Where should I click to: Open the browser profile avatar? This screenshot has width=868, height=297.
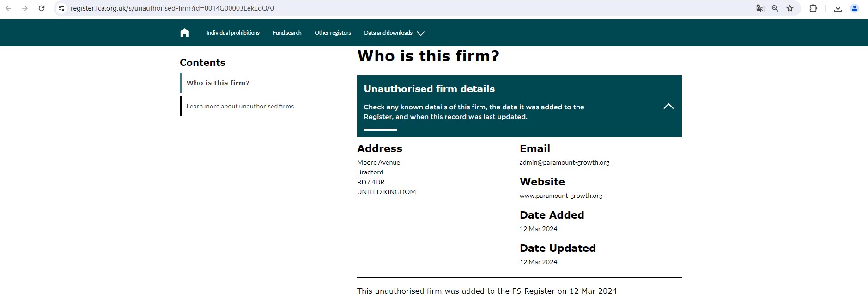855,8
